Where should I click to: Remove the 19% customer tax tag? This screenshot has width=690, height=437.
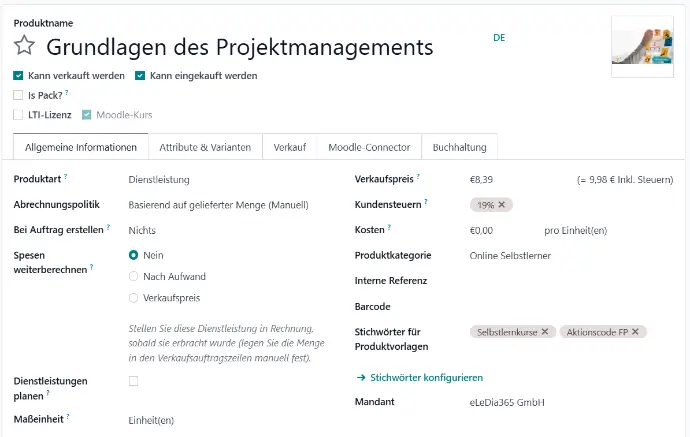pos(502,205)
